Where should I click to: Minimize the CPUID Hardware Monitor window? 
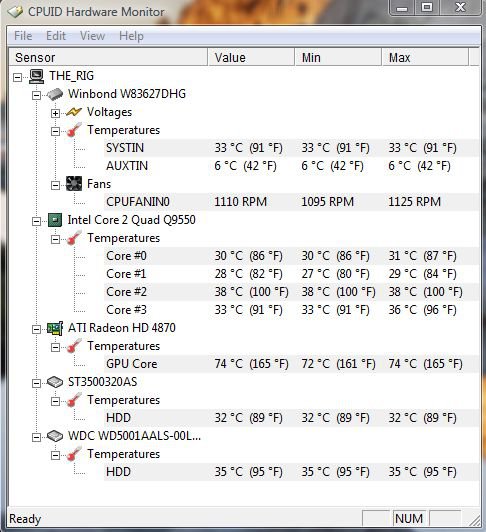click(x=401, y=7)
